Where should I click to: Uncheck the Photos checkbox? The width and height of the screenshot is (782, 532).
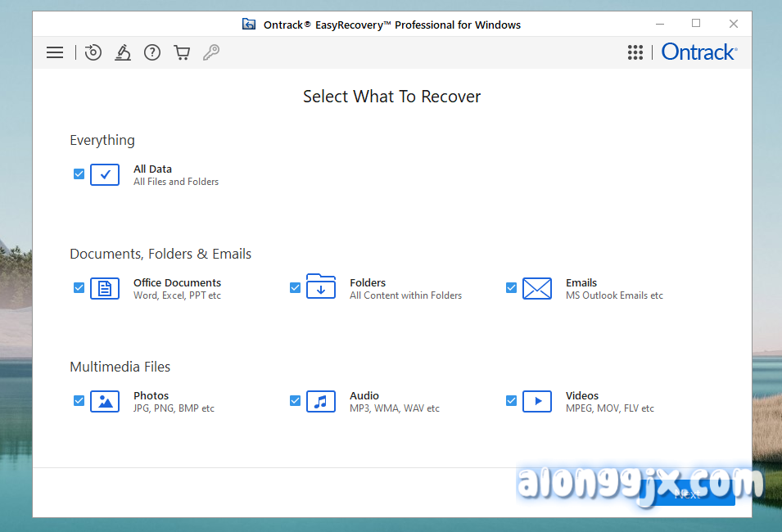pyautogui.click(x=79, y=401)
